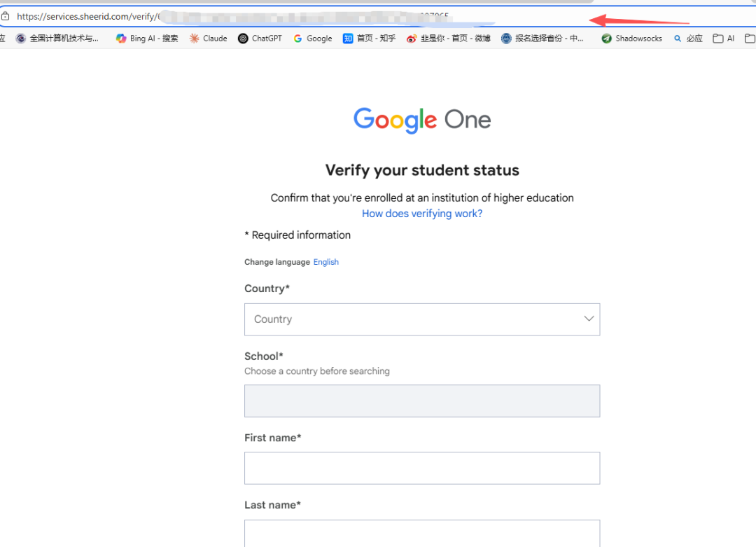Open the Shadowsocks bookmark

tap(631, 39)
